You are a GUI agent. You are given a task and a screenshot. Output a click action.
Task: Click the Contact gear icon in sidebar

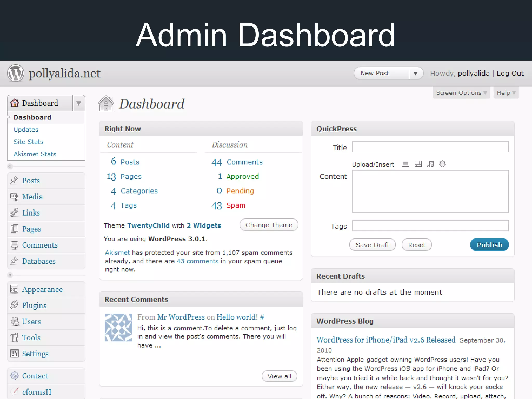pyautogui.click(x=14, y=376)
